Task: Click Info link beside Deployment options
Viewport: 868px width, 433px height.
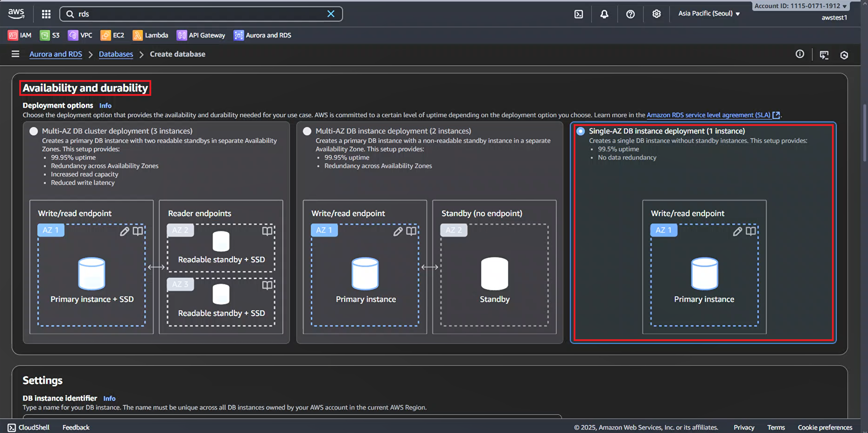Action: click(x=105, y=106)
